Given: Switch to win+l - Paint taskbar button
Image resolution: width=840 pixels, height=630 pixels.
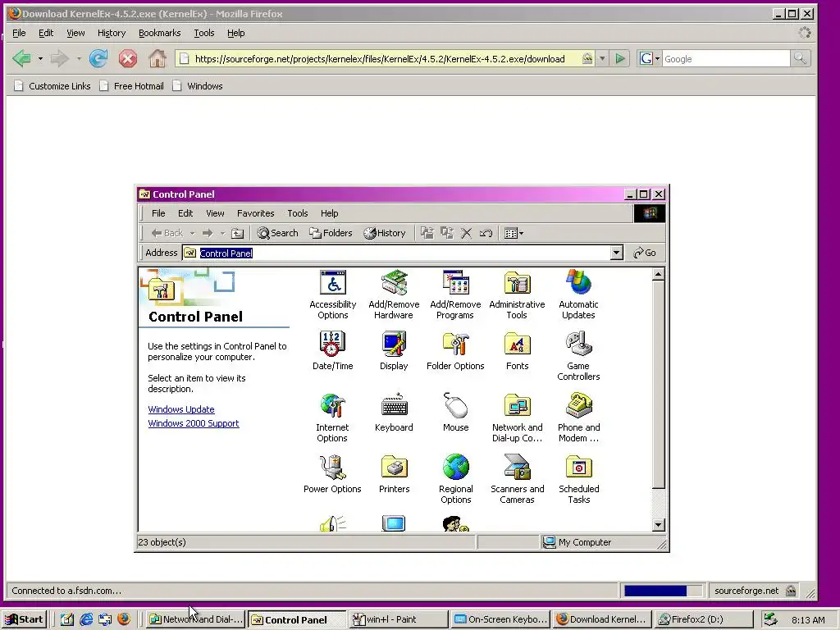Looking at the screenshot, I should 399,619.
